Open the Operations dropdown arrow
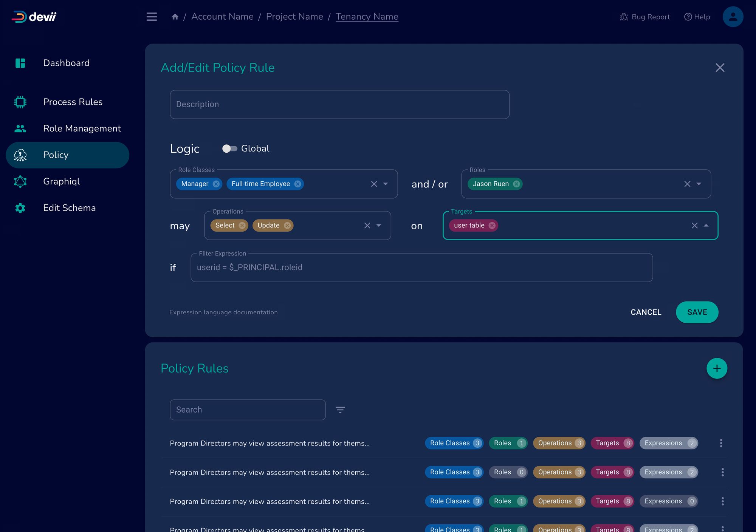This screenshot has width=756, height=532. (379, 226)
